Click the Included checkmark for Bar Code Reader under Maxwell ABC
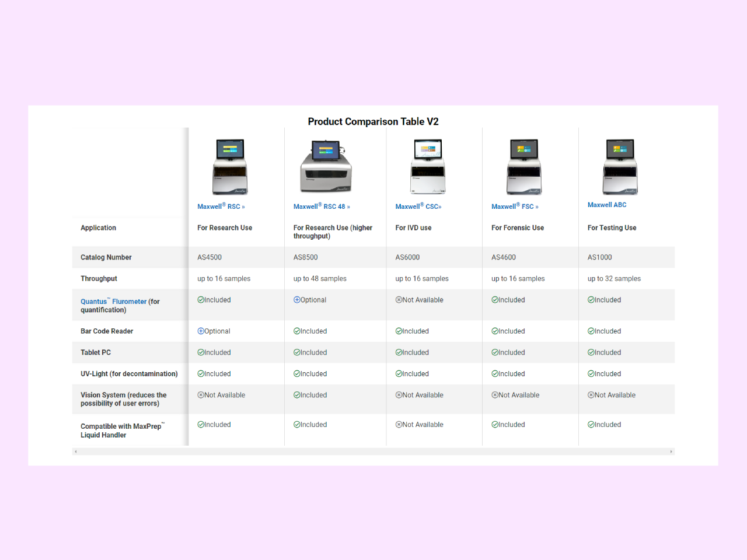The width and height of the screenshot is (747, 560). click(x=591, y=331)
